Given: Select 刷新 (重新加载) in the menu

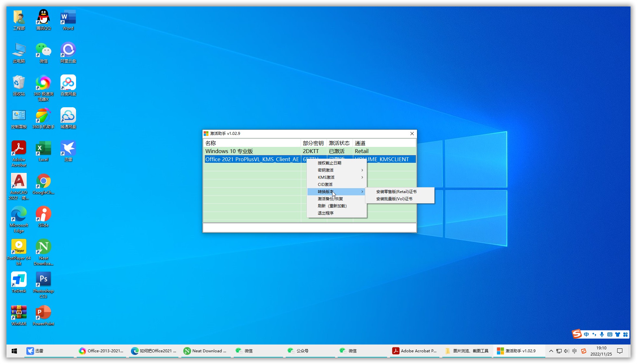Looking at the screenshot, I should pos(337,206).
